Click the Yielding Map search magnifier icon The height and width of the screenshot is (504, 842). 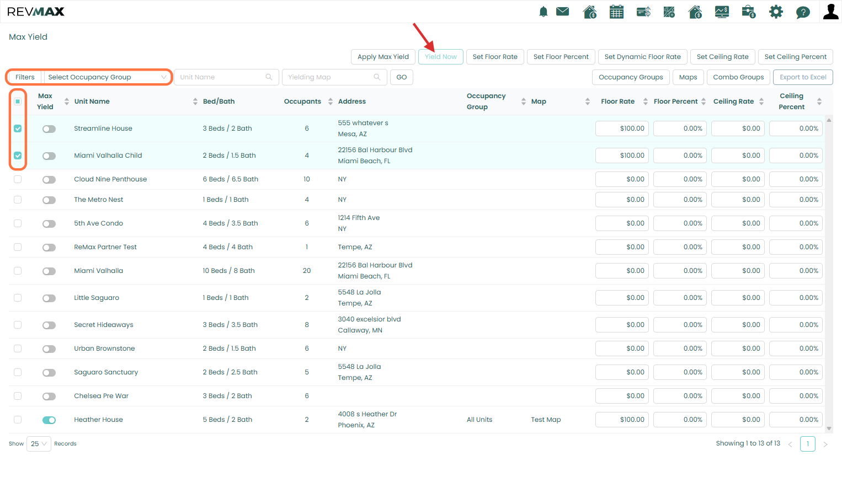point(377,77)
